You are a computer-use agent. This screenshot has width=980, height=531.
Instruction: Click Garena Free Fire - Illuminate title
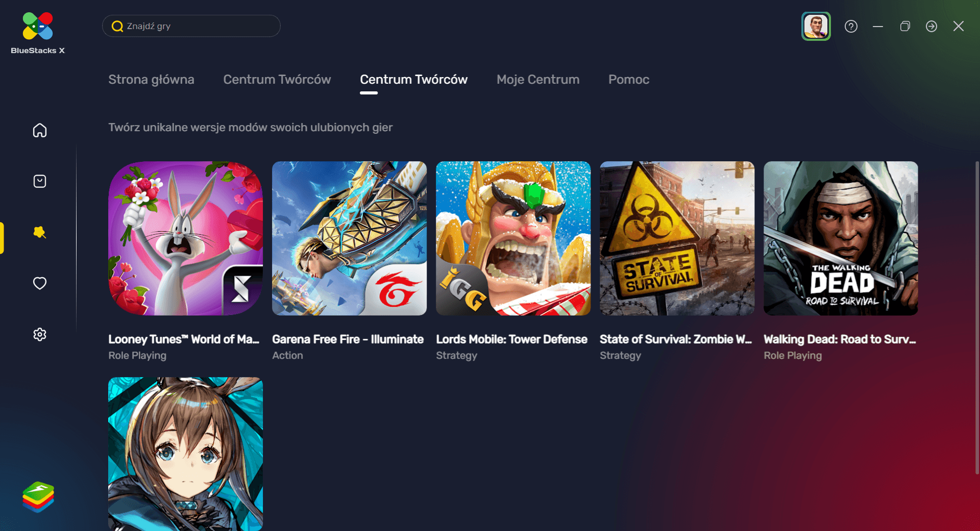pos(348,340)
